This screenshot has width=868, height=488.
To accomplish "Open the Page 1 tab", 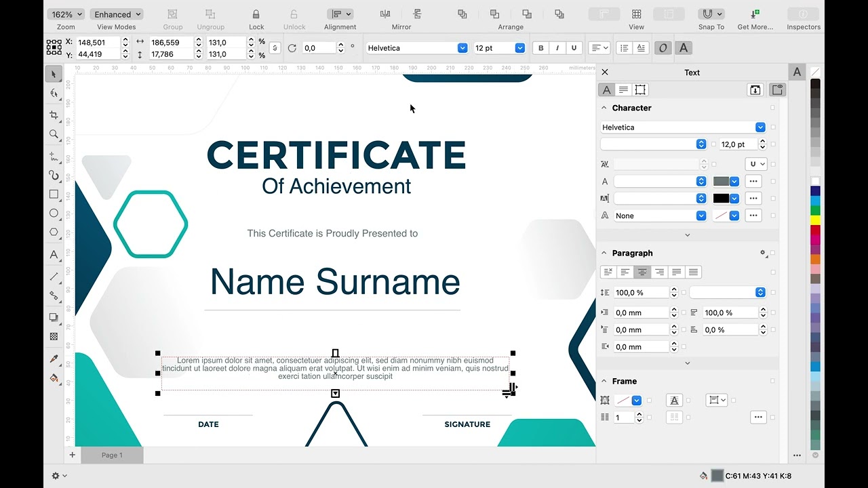I will click(112, 455).
